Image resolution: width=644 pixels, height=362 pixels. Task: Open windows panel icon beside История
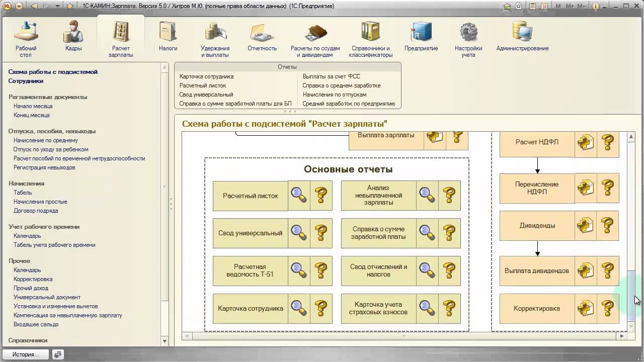click(58, 354)
